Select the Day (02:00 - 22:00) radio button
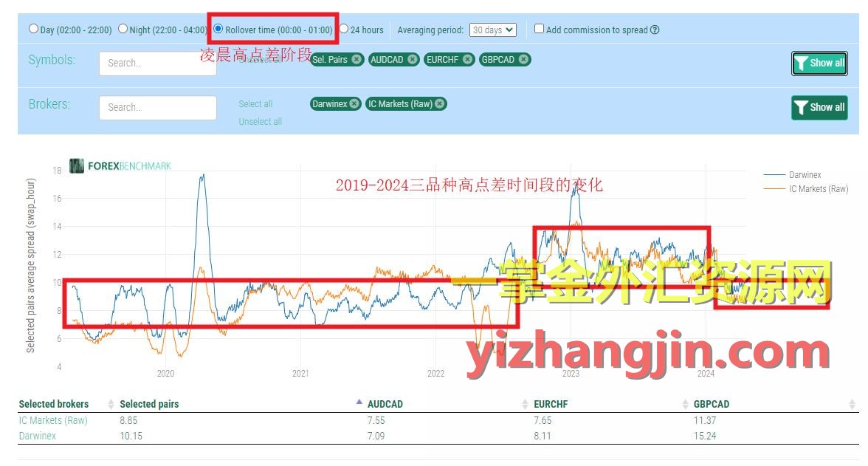The image size is (868, 466). click(34, 29)
